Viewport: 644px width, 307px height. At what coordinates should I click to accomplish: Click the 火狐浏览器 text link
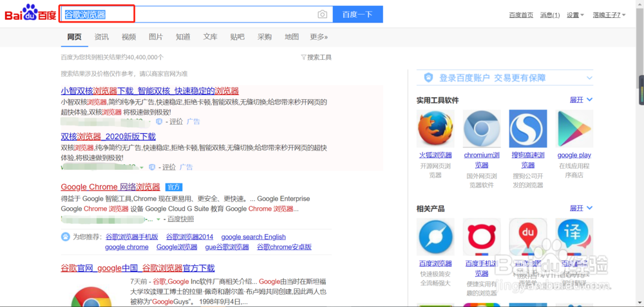pyautogui.click(x=435, y=155)
